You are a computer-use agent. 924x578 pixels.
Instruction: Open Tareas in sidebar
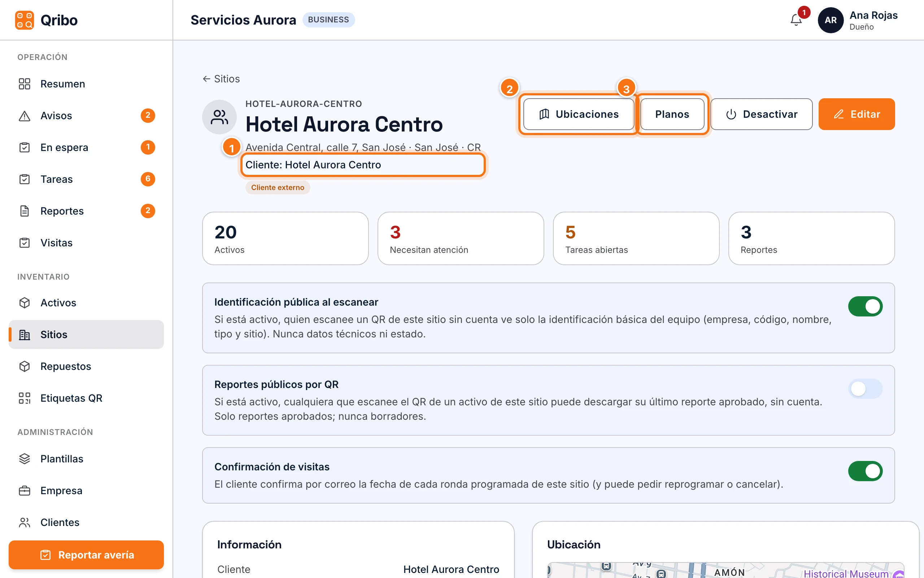[x=86, y=179]
